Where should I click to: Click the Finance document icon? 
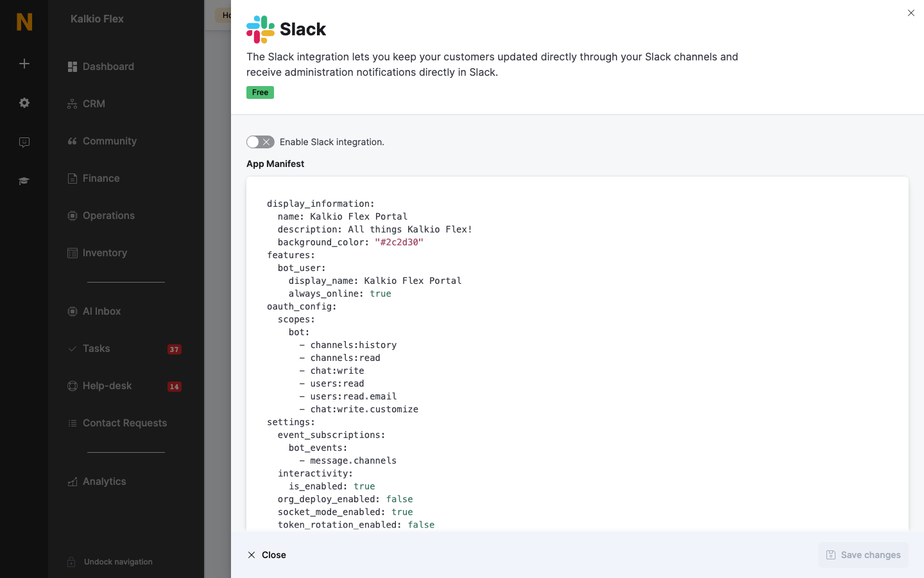coord(73,179)
